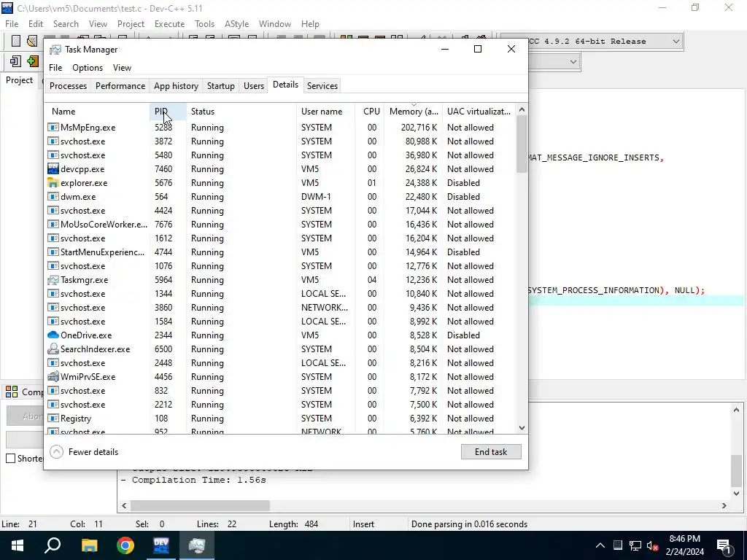
Task: Click Task Manager title bar icon
Action: 55,50
